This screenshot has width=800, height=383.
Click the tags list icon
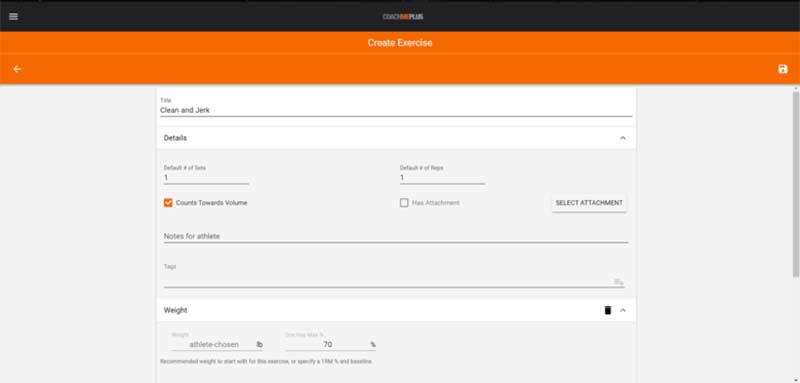click(x=618, y=282)
